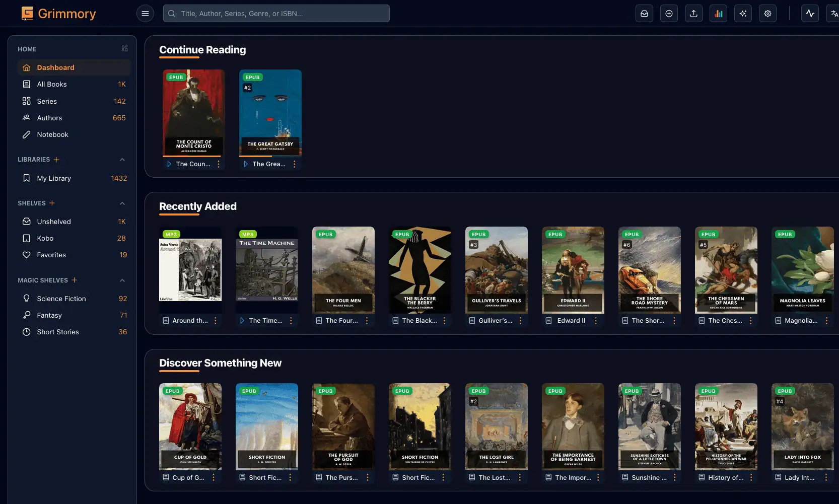Screen dimensions: 839x504
Task: Open the Unshelved shelf
Action: coord(74,222)
